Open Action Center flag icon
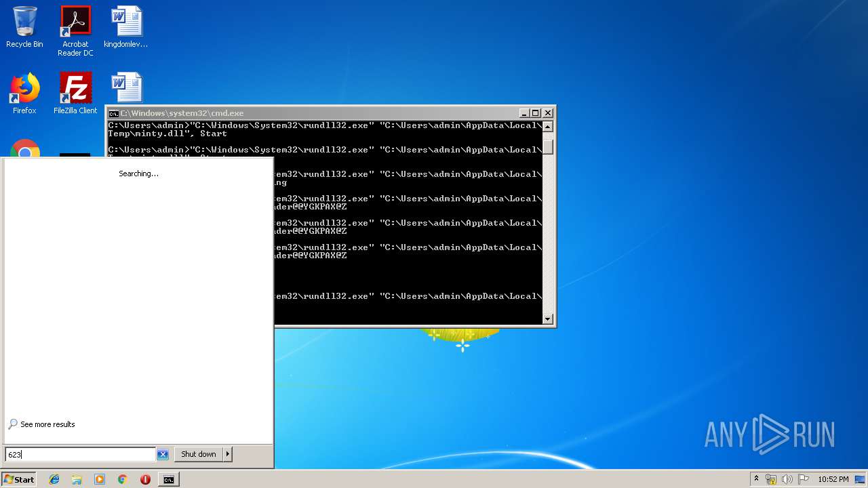The height and width of the screenshot is (488, 868). pyautogui.click(x=802, y=479)
